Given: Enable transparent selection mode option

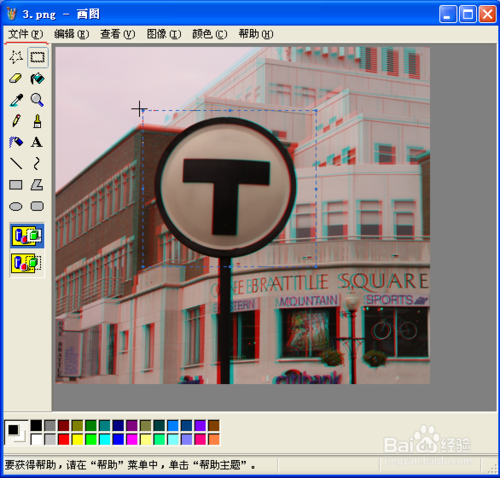Looking at the screenshot, I should point(27,264).
